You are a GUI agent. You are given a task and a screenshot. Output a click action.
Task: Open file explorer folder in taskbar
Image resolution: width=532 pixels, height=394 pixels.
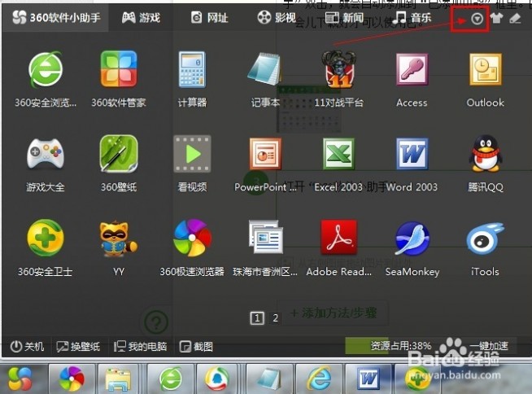tap(118, 379)
